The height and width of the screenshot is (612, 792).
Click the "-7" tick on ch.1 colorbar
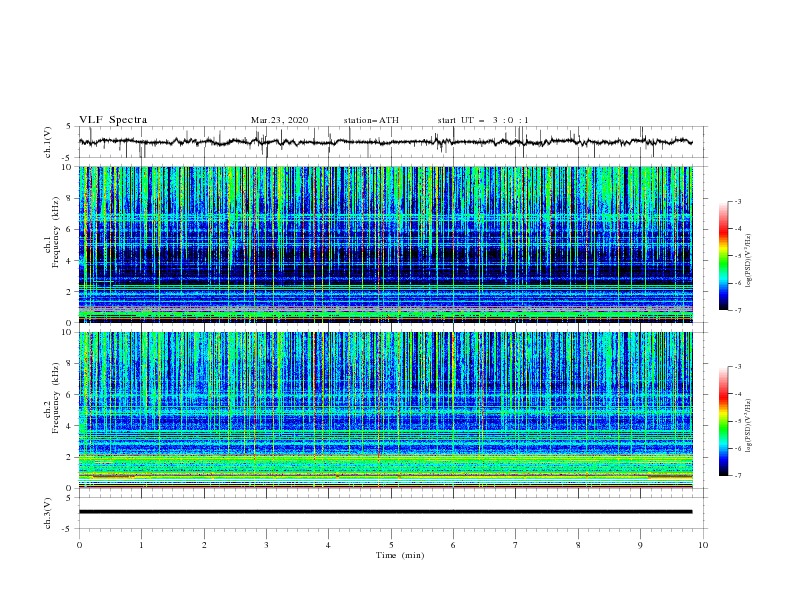(738, 310)
